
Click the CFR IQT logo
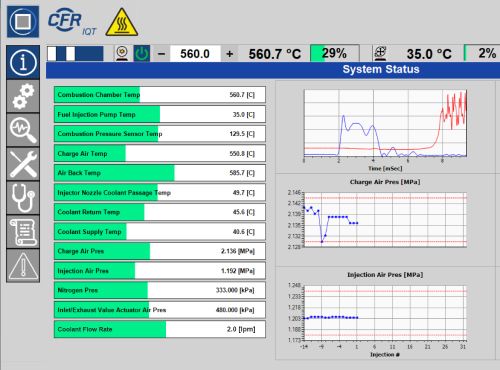tap(72, 23)
